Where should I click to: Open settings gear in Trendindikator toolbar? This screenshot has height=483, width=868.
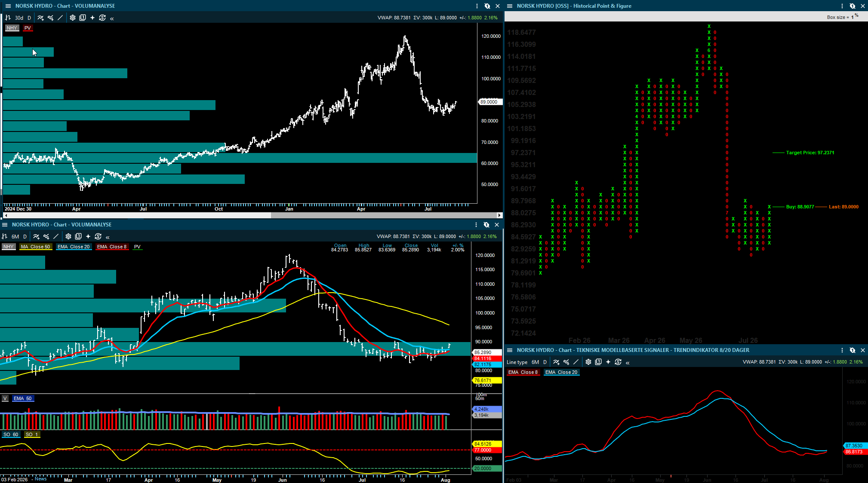click(x=588, y=362)
